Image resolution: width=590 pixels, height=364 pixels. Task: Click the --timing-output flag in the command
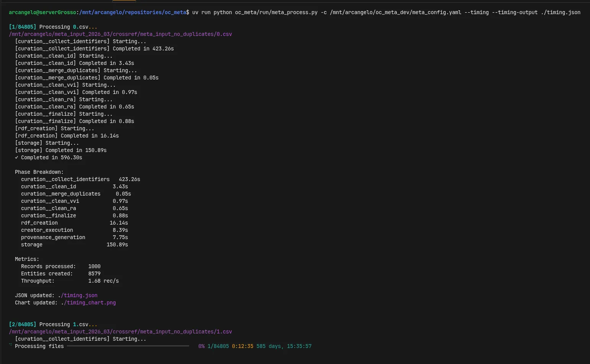pyautogui.click(x=515, y=12)
